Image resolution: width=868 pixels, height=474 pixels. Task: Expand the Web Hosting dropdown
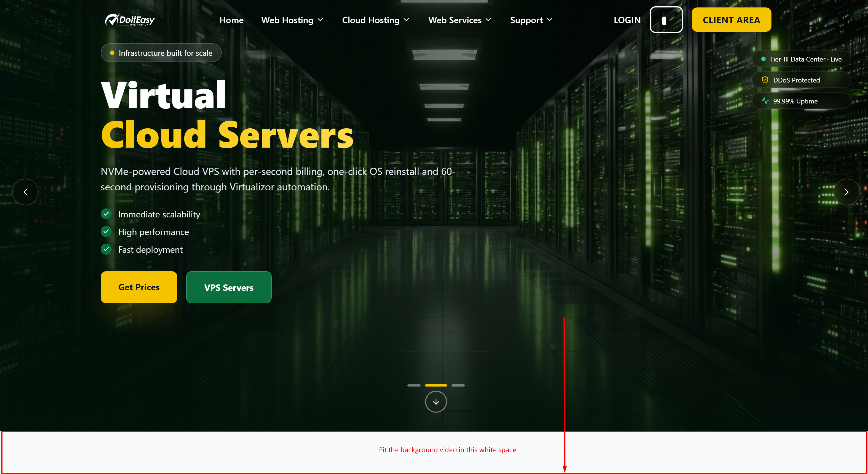coord(292,20)
